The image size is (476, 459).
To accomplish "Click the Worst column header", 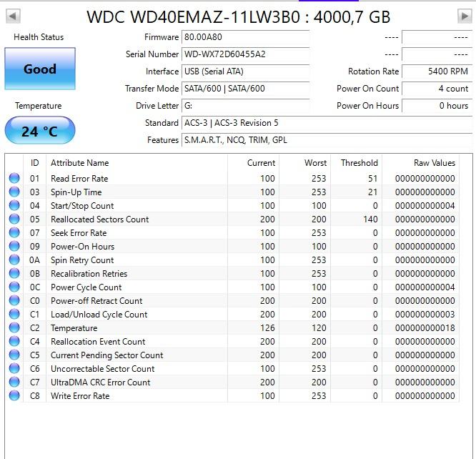I will (304, 163).
